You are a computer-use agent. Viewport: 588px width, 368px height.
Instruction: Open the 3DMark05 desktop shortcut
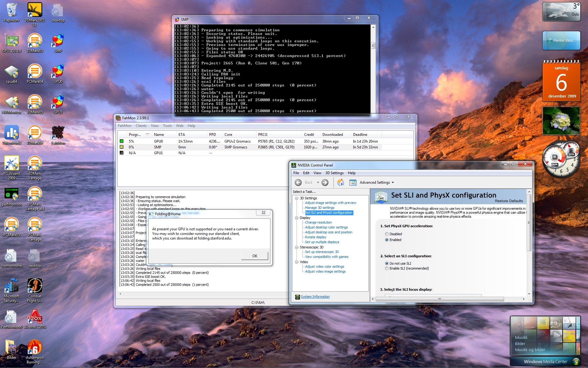[x=35, y=104]
